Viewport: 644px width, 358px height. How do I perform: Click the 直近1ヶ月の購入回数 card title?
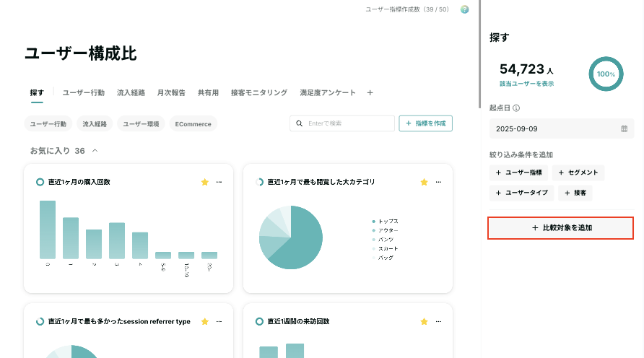(79, 182)
